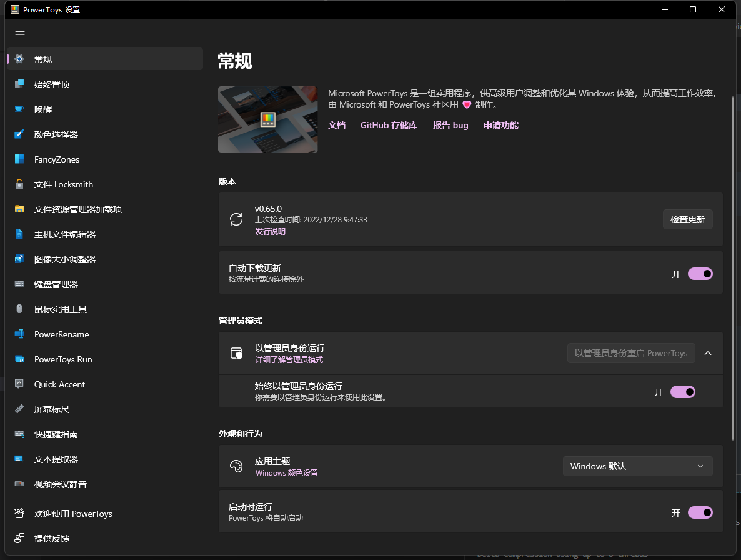Open the 发行说明 release notes link

coord(271,231)
